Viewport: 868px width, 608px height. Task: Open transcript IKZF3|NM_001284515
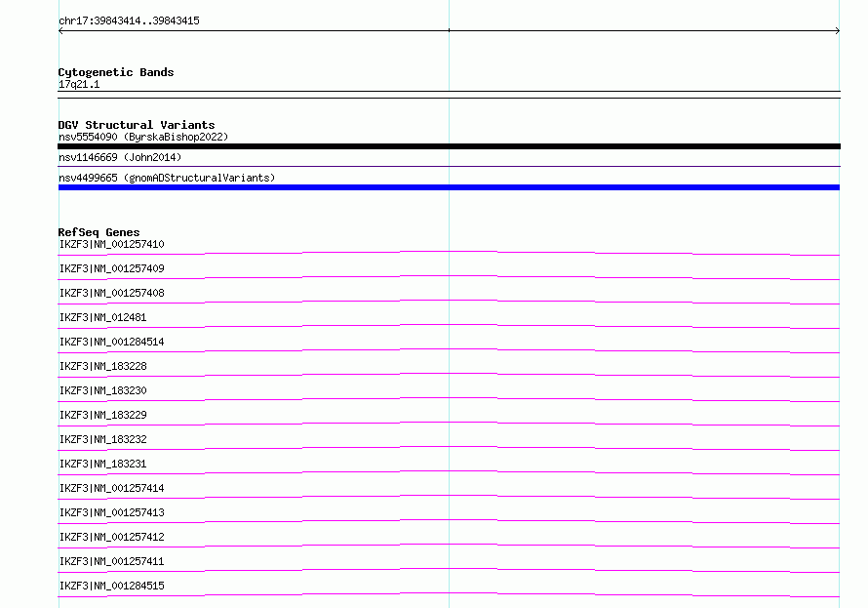point(112,586)
